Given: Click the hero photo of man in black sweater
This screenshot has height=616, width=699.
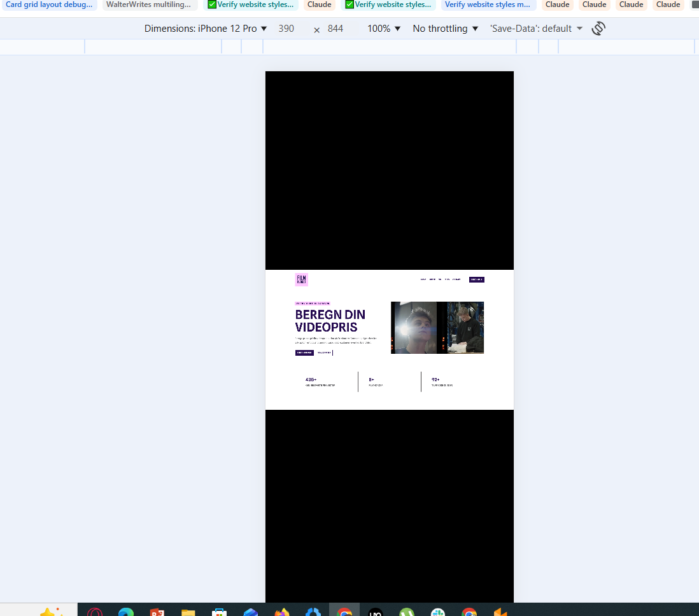Looking at the screenshot, I should 465,328.
